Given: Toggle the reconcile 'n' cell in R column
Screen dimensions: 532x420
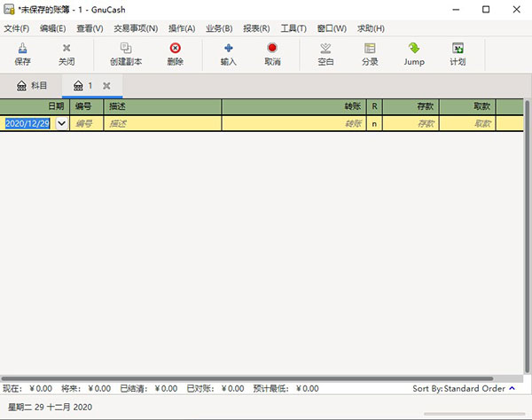Looking at the screenshot, I should pos(374,124).
